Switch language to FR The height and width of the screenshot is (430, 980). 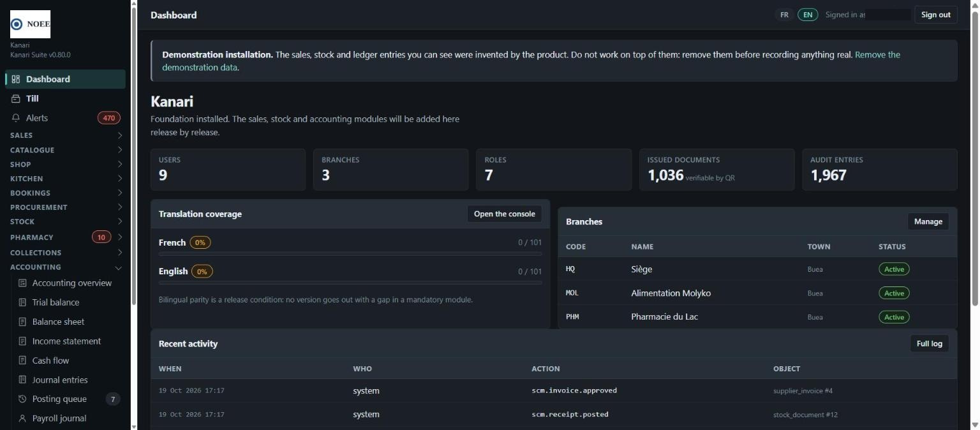[784, 15]
